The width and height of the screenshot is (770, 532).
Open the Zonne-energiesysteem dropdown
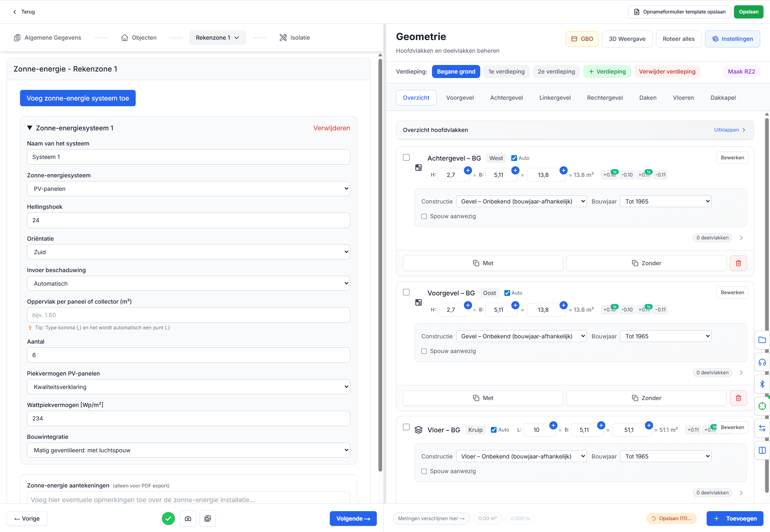pyautogui.click(x=188, y=188)
